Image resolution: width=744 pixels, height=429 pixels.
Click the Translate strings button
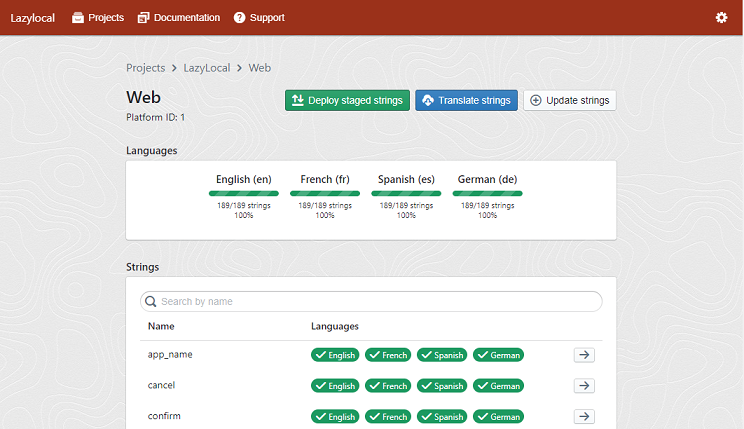[466, 100]
